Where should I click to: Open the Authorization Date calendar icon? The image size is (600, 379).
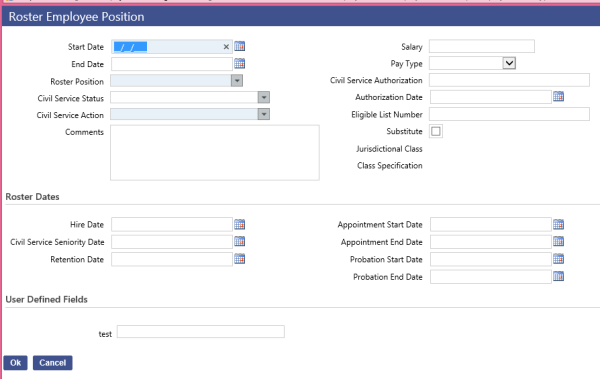(x=558, y=96)
